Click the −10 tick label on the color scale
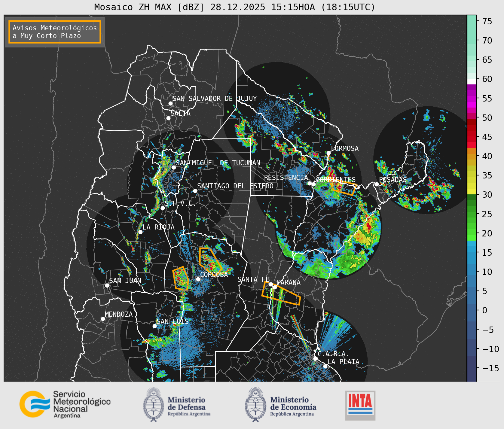This screenshot has width=504, height=429. pyautogui.click(x=490, y=349)
